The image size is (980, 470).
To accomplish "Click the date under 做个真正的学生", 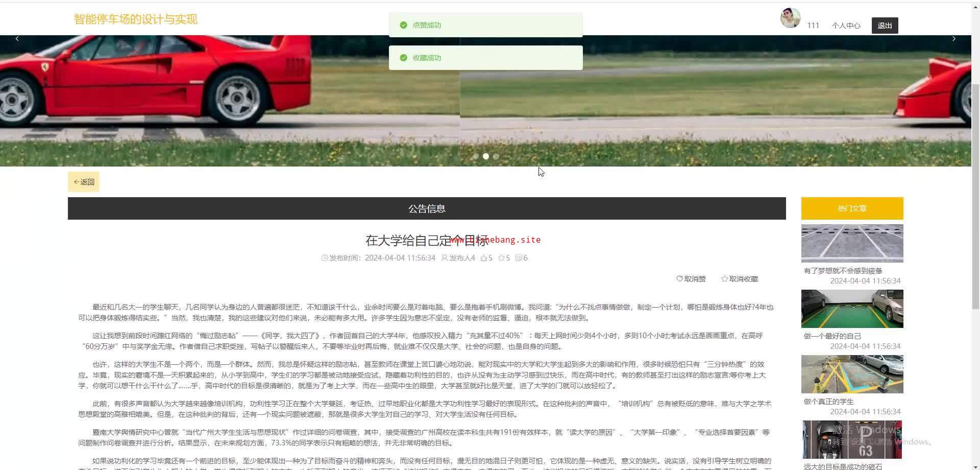I will pyautogui.click(x=866, y=412).
